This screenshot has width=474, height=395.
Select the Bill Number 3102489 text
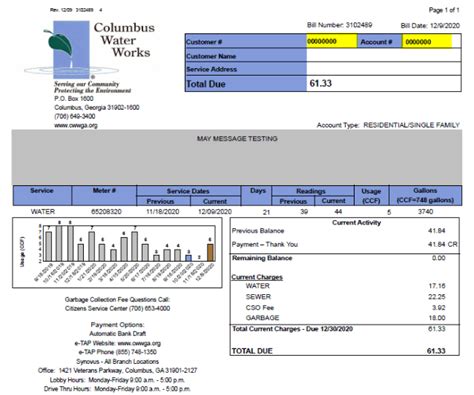coord(339,25)
